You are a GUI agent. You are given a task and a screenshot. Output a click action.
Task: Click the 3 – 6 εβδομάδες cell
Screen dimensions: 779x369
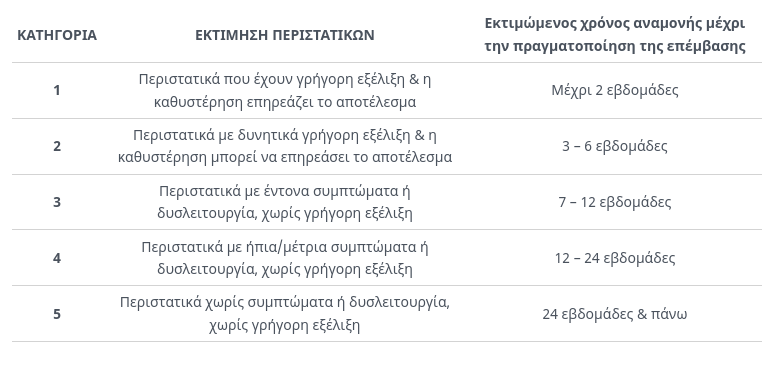[x=615, y=146]
